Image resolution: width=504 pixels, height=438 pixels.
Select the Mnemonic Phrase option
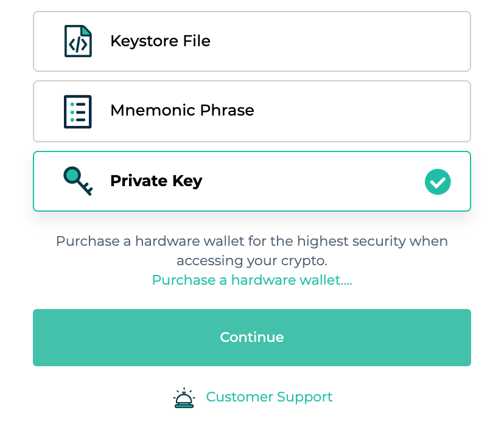[x=252, y=111]
